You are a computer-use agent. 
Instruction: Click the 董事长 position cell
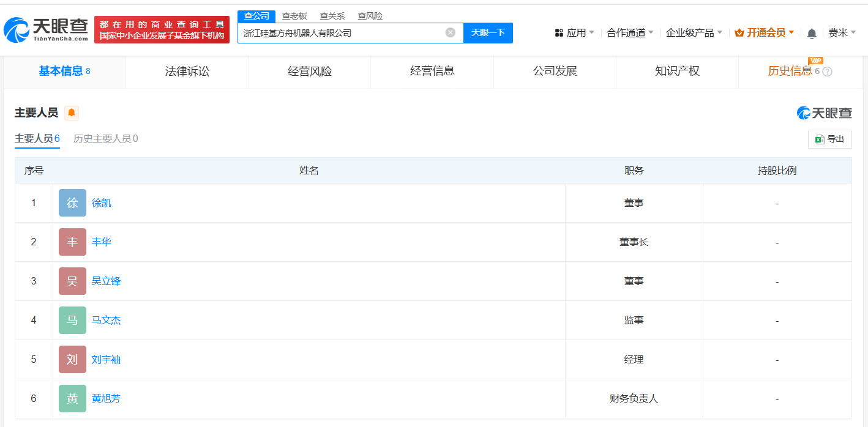pyautogui.click(x=634, y=242)
